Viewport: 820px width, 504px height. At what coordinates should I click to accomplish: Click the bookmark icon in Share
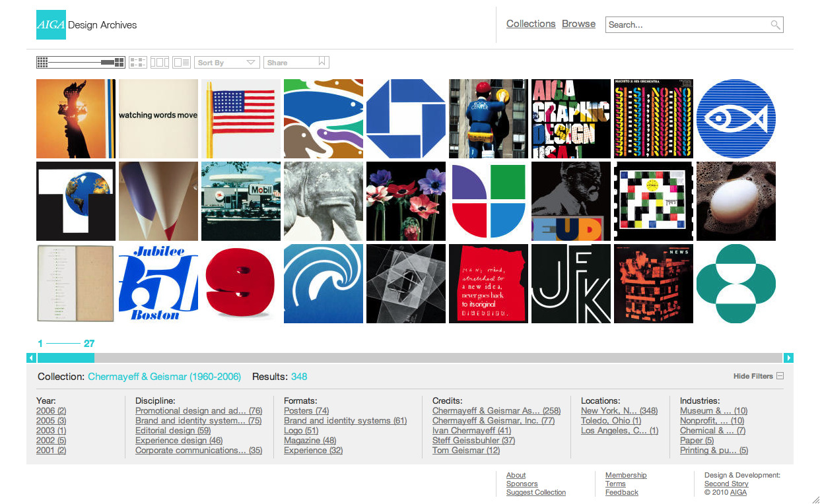coord(322,61)
